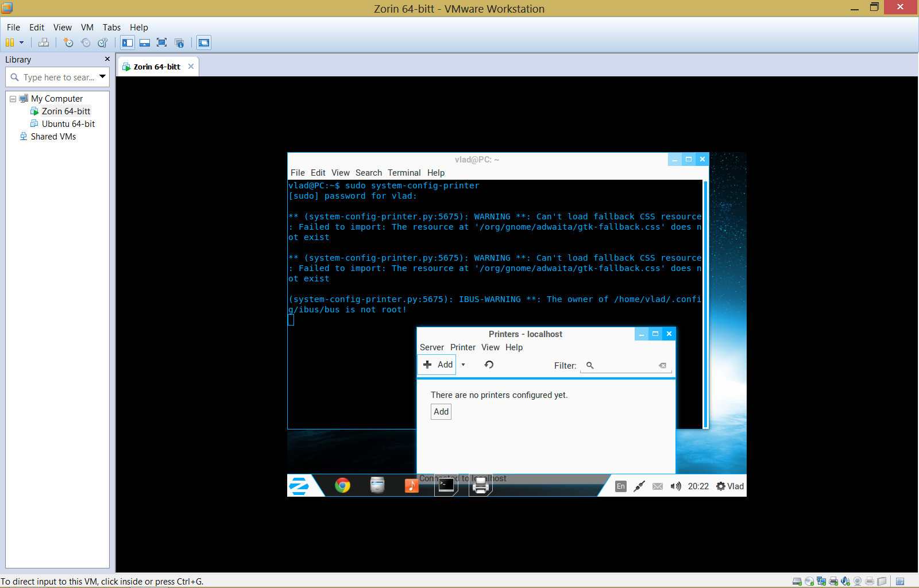Click the Add button below the no printers message
The height and width of the screenshot is (588, 919).
441,412
